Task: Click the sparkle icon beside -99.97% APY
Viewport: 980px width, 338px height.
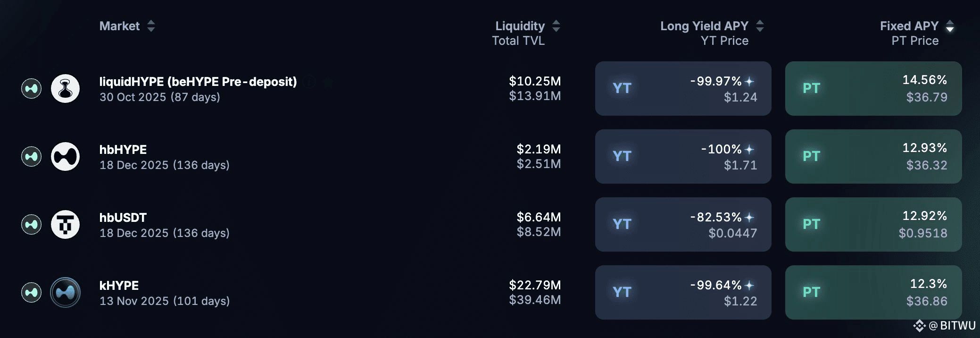Action: click(x=749, y=82)
